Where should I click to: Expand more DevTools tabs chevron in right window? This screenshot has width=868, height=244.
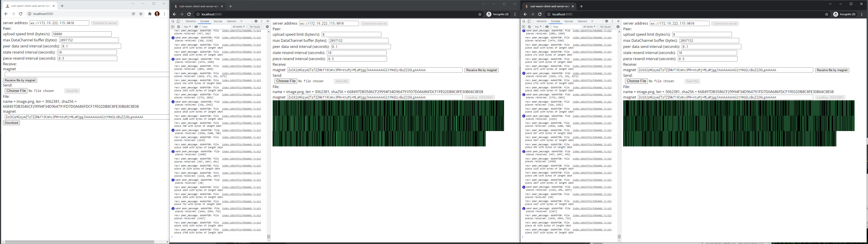(x=592, y=21)
